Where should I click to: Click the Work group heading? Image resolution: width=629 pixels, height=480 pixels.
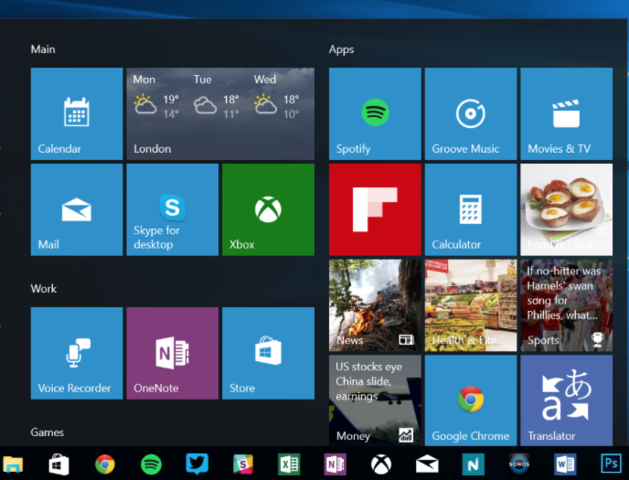(x=44, y=289)
